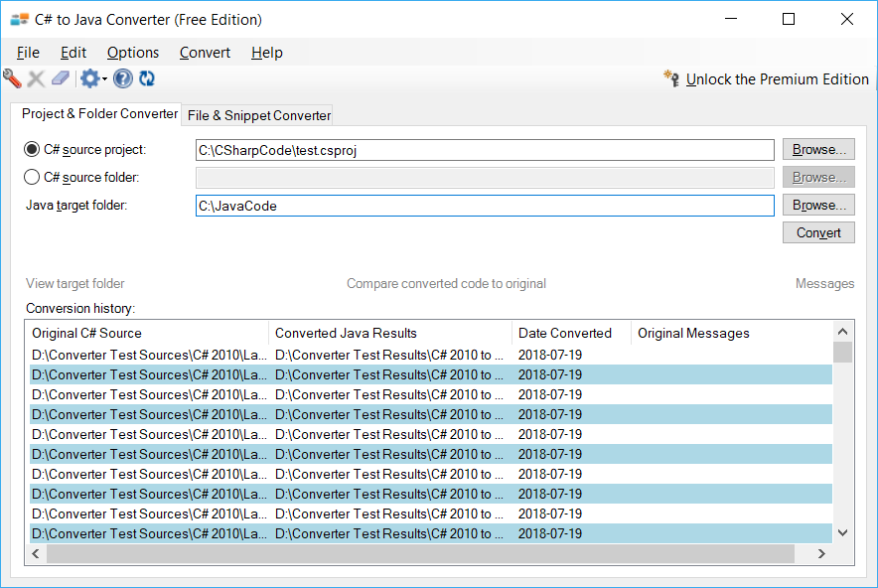Click the application icon in title bar
Image resolution: width=878 pixels, height=588 pixels.
19,20
